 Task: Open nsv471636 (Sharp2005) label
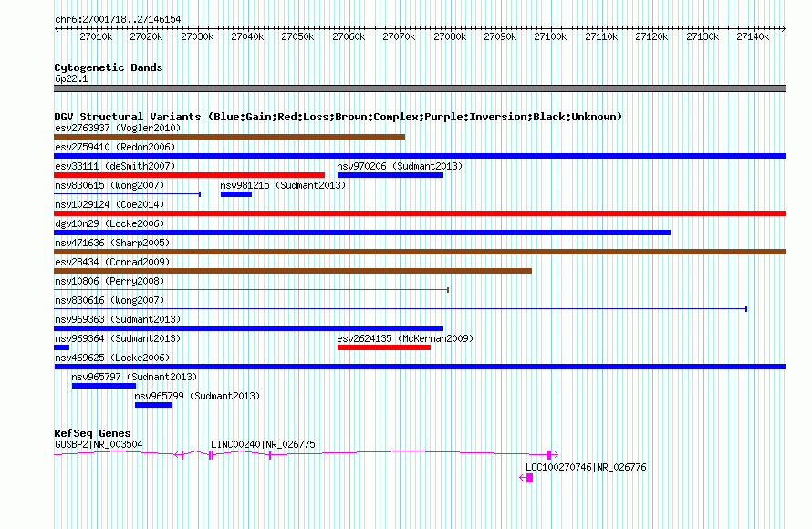click(x=112, y=243)
